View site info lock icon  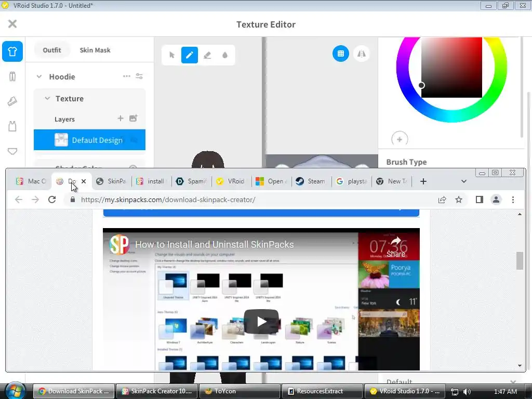point(73,199)
